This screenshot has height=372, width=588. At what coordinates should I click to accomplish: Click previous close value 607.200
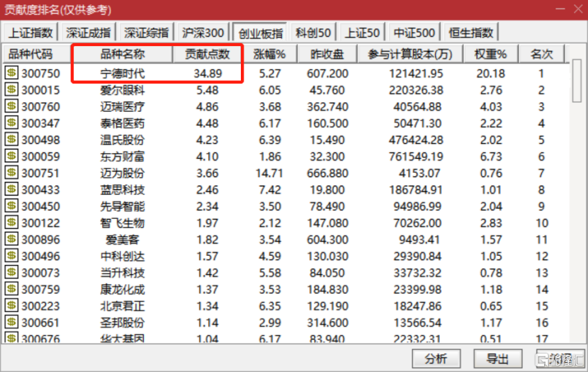tap(327, 74)
